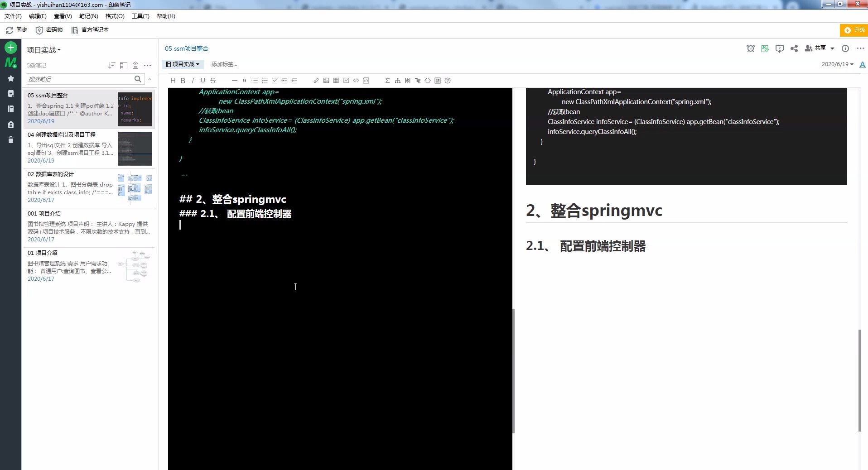Insert a blockquote from the toolbar

point(245,81)
